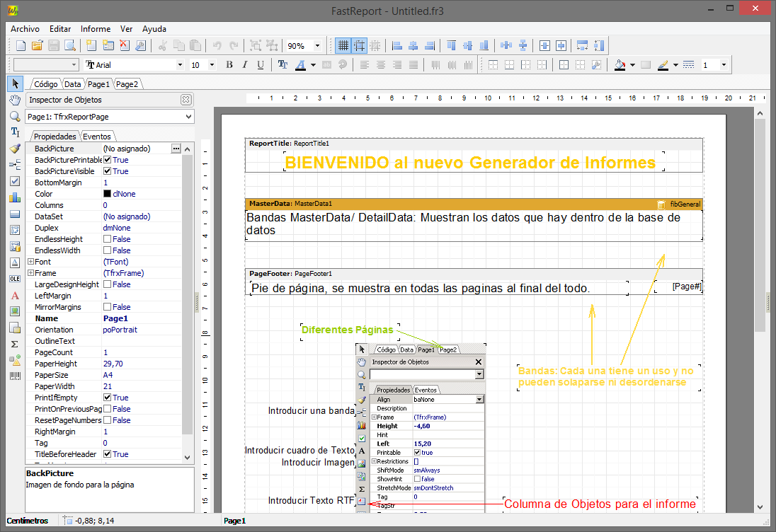776x532 pixels.
Task: Uncheck BackPicturePrintable in the inspector
Action: click(107, 160)
